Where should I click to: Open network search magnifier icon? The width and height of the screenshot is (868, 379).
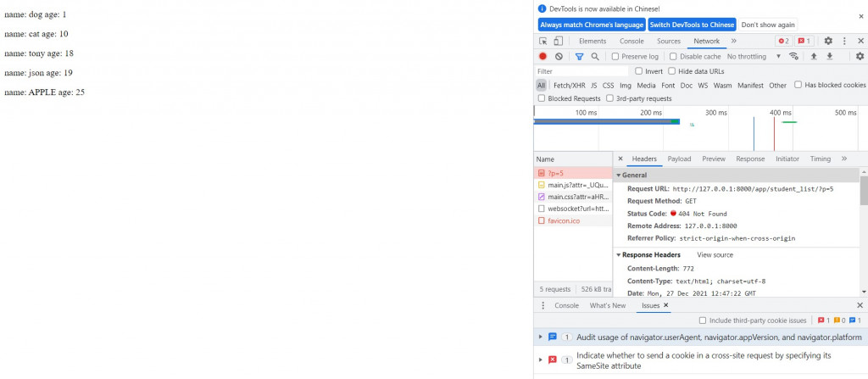595,57
